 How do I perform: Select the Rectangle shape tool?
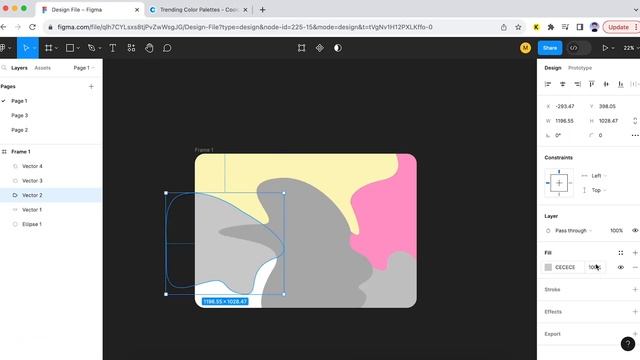(x=70, y=48)
